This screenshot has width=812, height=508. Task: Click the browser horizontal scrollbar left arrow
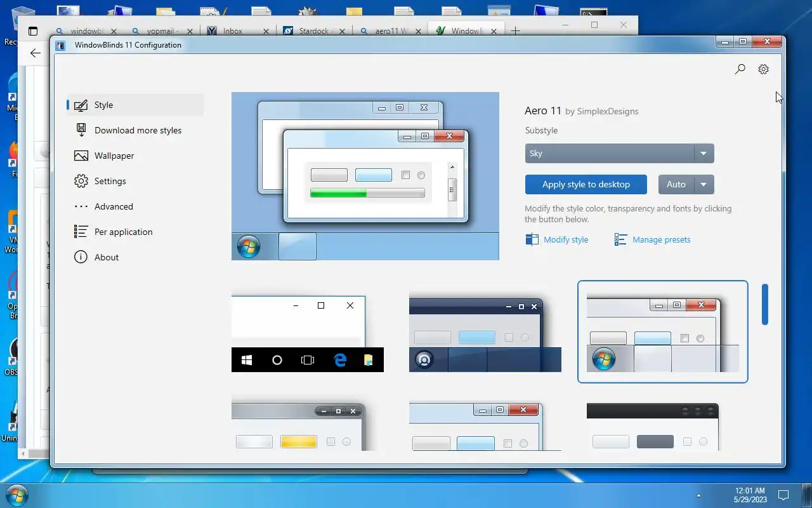point(22,453)
